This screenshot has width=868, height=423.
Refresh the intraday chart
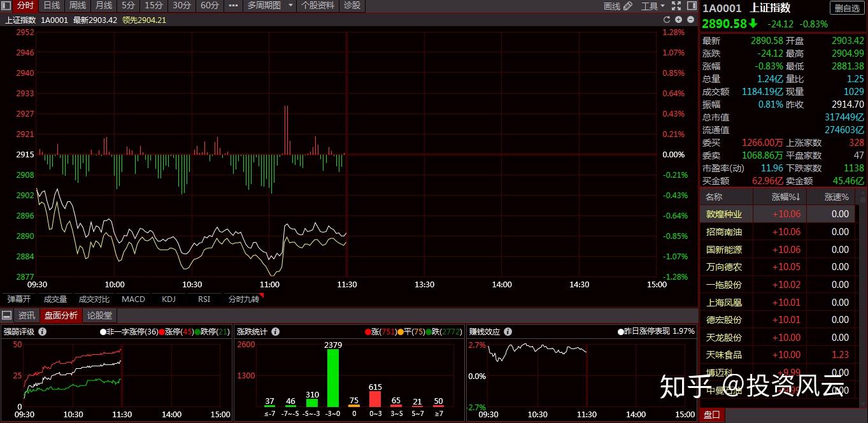tap(667, 20)
